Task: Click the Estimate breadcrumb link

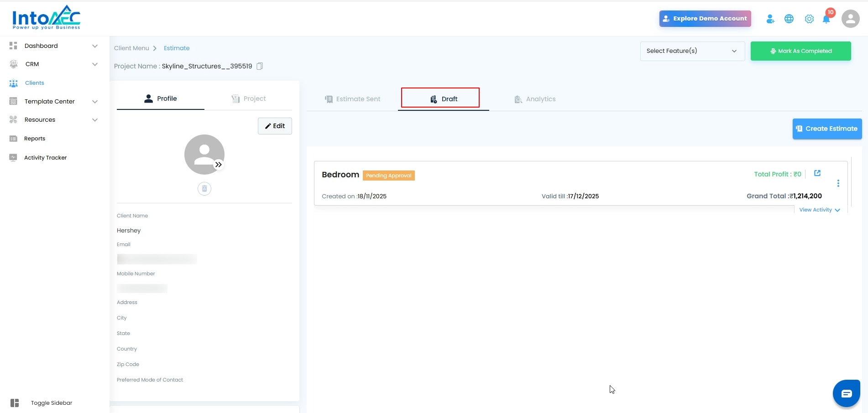Action: pyautogui.click(x=177, y=48)
